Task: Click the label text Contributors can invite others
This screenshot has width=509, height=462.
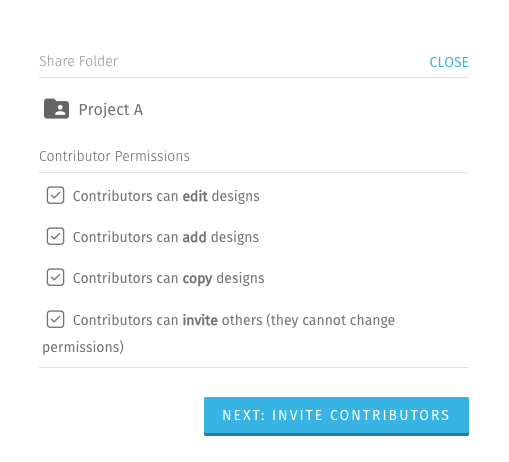Action: click(168, 320)
